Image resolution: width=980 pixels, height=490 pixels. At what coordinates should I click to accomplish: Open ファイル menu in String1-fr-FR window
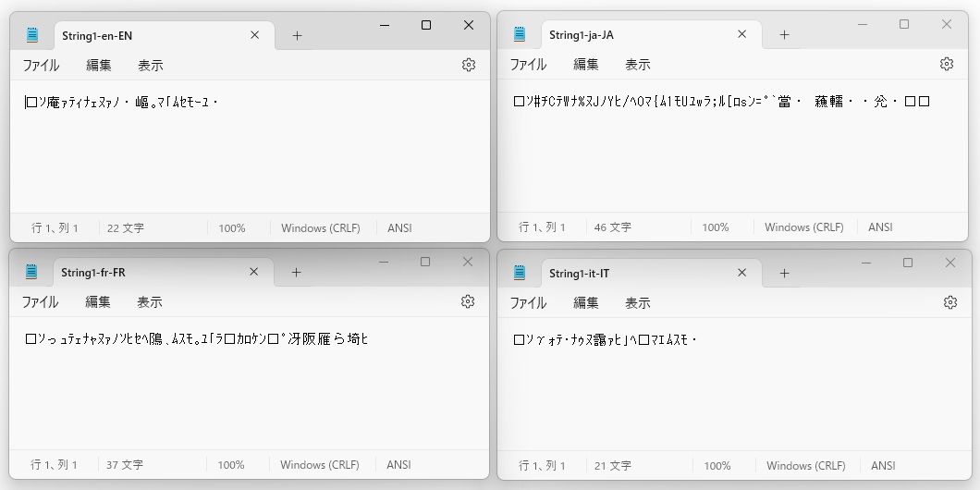(40, 302)
